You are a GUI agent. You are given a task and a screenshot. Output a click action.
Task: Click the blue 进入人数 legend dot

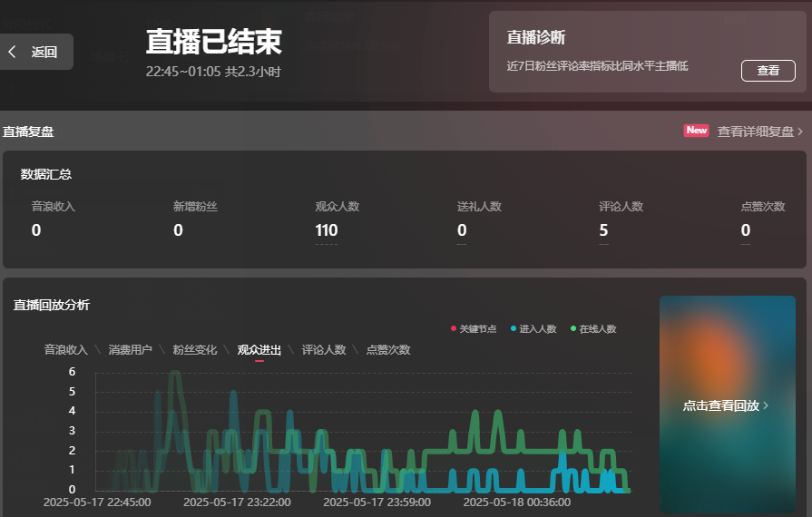(x=514, y=328)
